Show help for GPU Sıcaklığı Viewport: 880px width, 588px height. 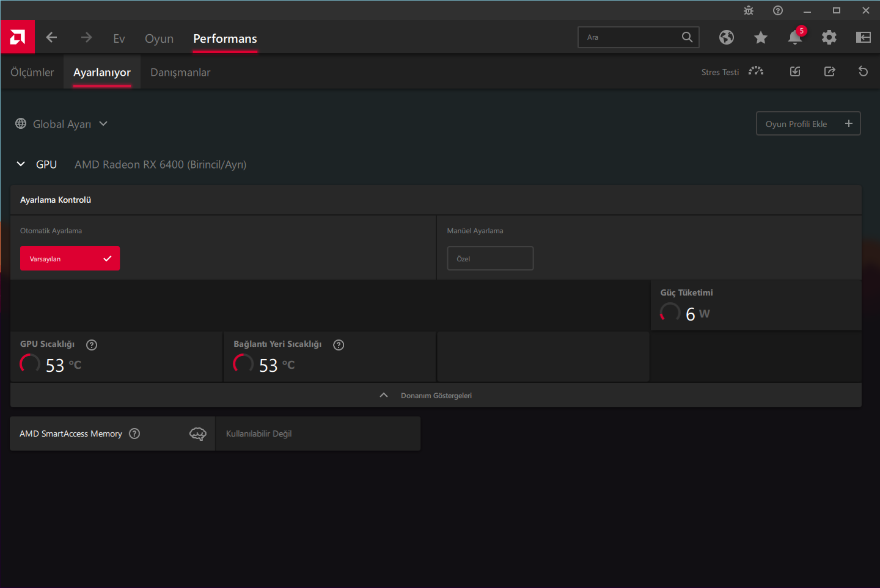click(x=92, y=345)
